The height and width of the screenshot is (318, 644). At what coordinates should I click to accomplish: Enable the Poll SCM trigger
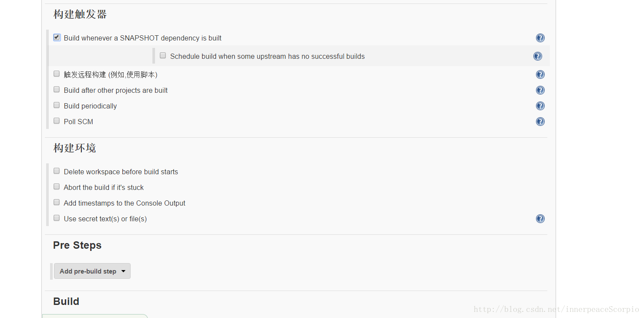[57, 121]
